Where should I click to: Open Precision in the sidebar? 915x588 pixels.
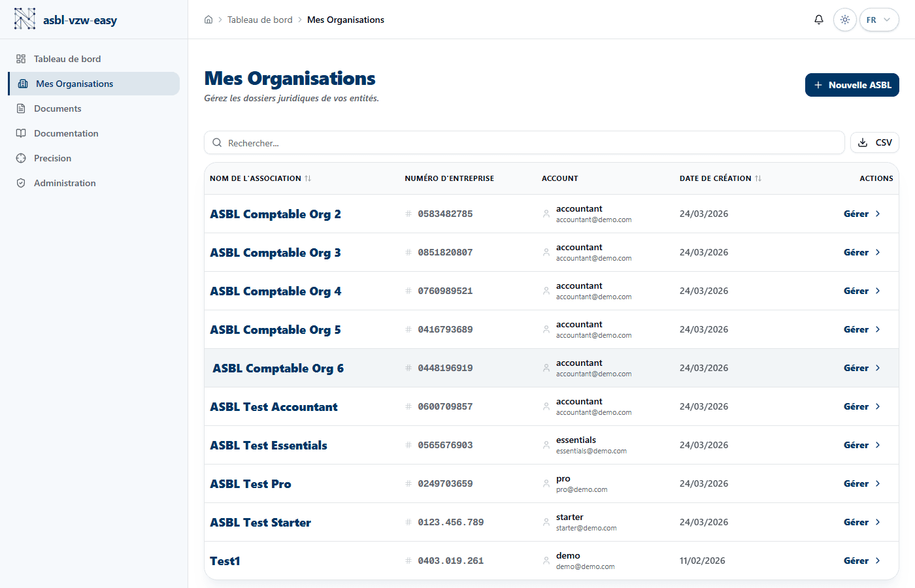click(93, 158)
